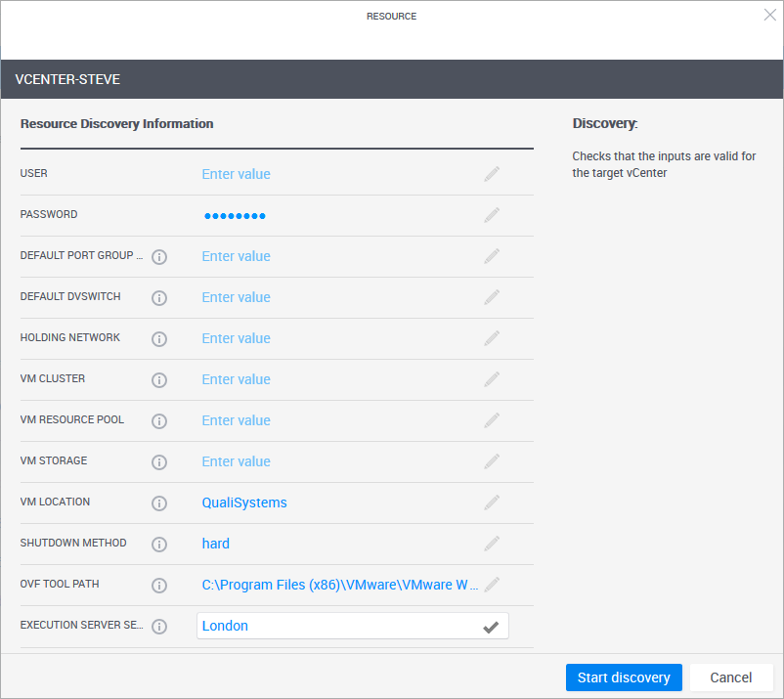Show info tooltip for VM Cluster

pos(159,380)
